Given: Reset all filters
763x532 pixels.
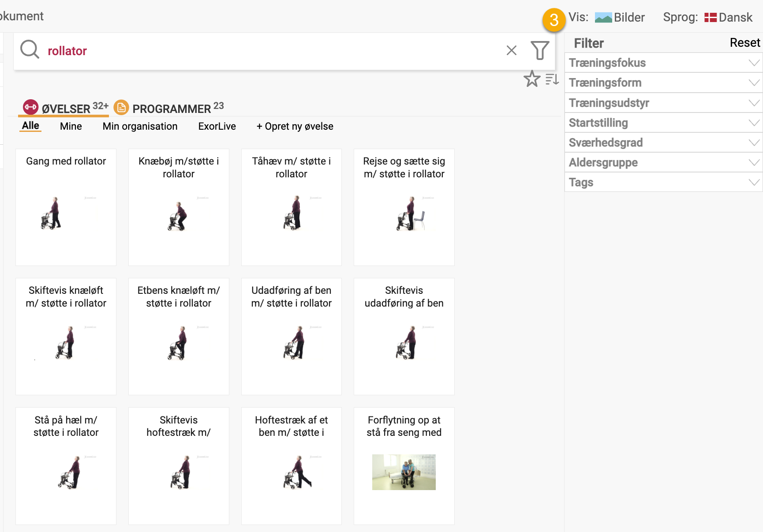Looking at the screenshot, I should [x=744, y=43].
